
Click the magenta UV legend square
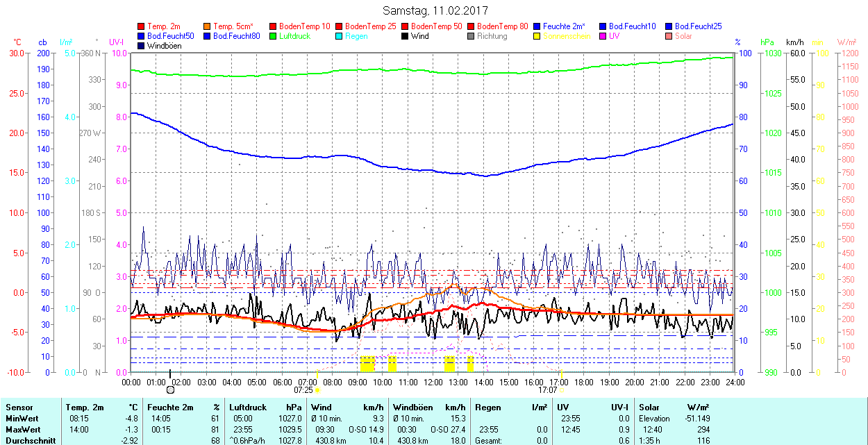603,36
